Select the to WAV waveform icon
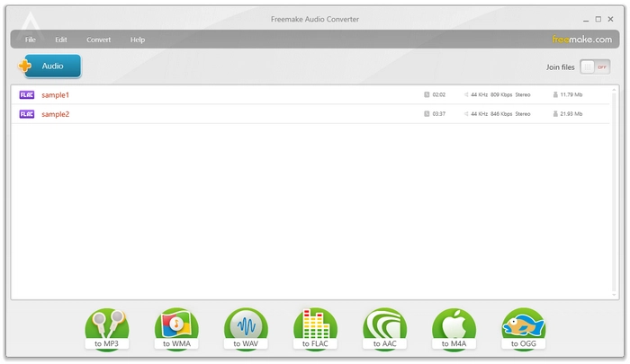Image resolution: width=630 pixels, height=364 pixels. 246,330
